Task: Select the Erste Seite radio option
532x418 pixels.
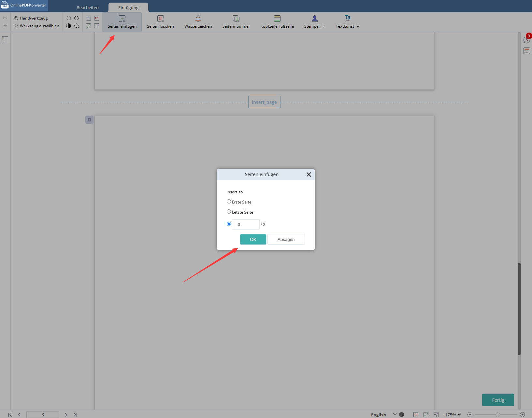Action: coord(229,202)
